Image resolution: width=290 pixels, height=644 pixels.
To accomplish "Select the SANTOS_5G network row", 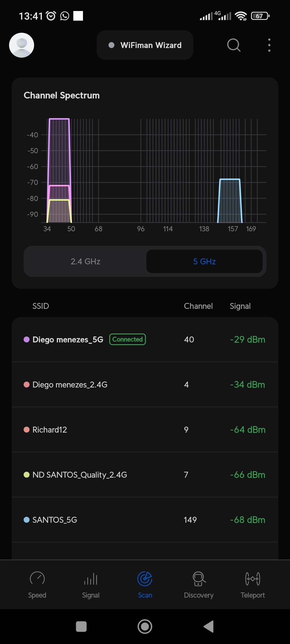I will 145,520.
